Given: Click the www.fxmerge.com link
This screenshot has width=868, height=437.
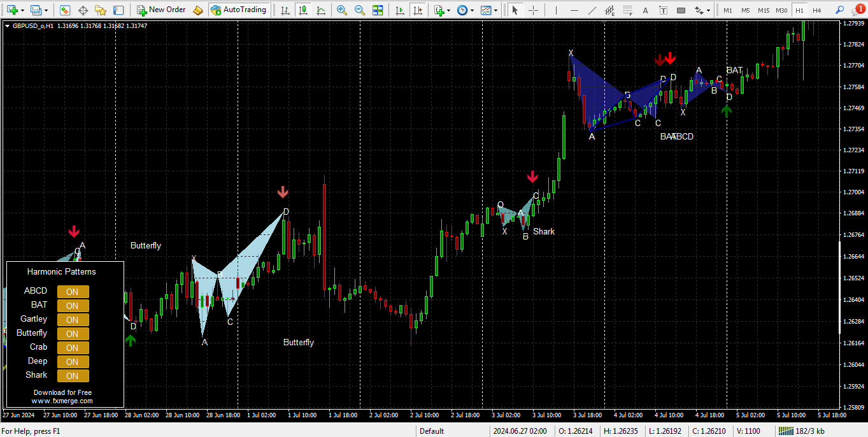Looking at the screenshot, I should coord(62,401).
